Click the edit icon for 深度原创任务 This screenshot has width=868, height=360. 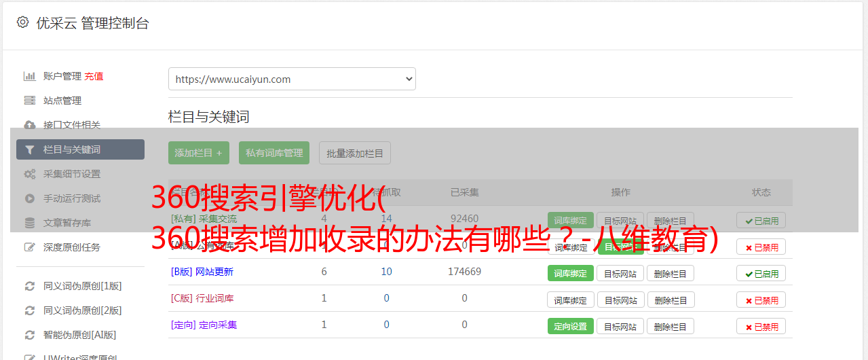[x=29, y=247]
